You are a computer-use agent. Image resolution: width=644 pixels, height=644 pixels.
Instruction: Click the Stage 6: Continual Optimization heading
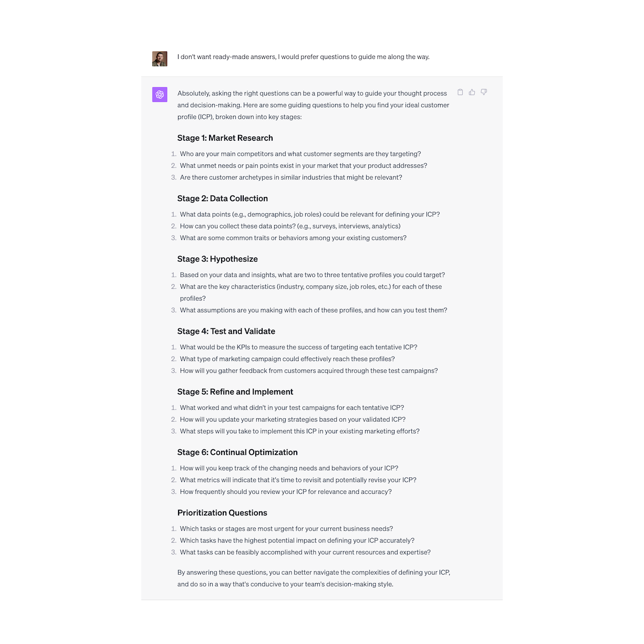tap(237, 452)
